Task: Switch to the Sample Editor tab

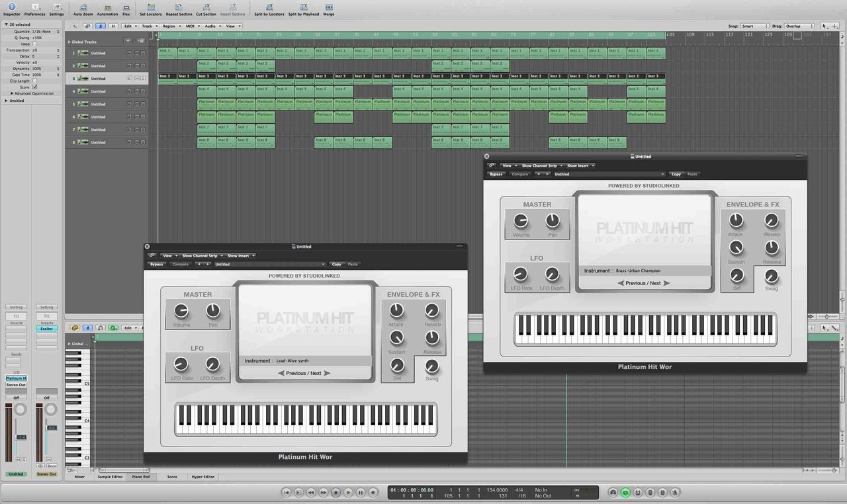Action: [110, 476]
